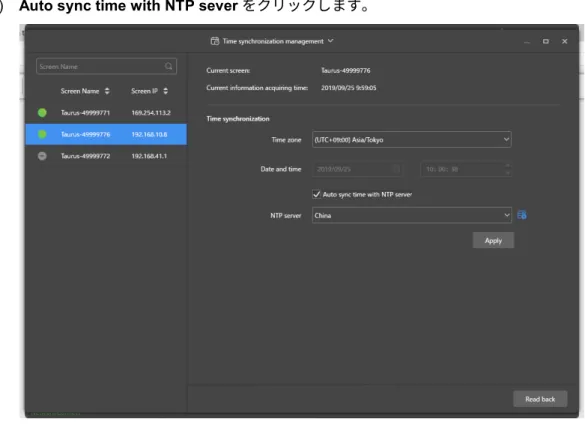Close the Time synchronization management window
Viewport: 585px width, 425px height.
click(564, 41)
